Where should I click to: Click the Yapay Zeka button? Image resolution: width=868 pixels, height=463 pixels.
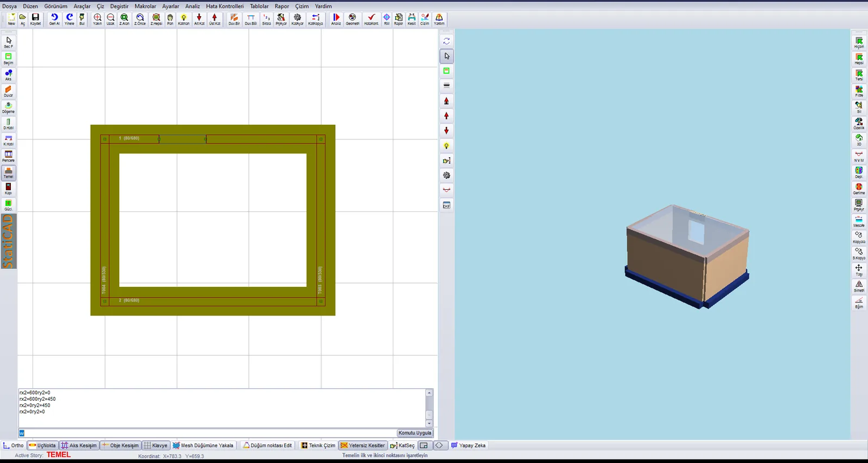point(469,445)
